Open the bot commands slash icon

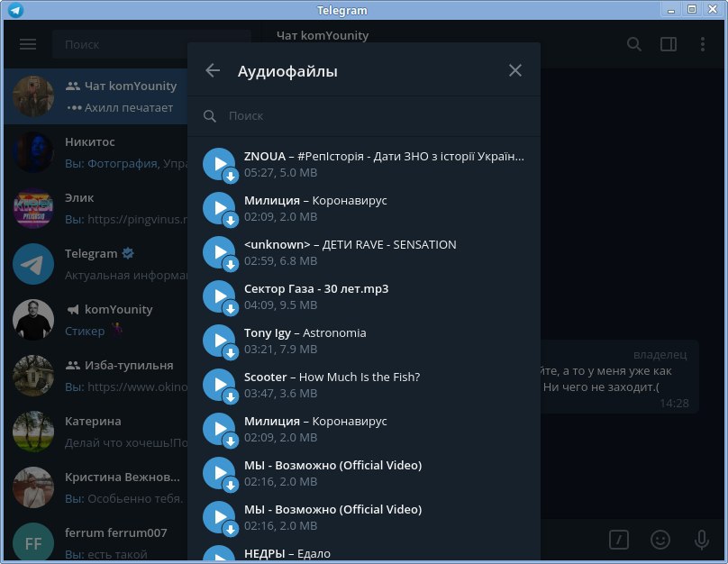[619, 540]
